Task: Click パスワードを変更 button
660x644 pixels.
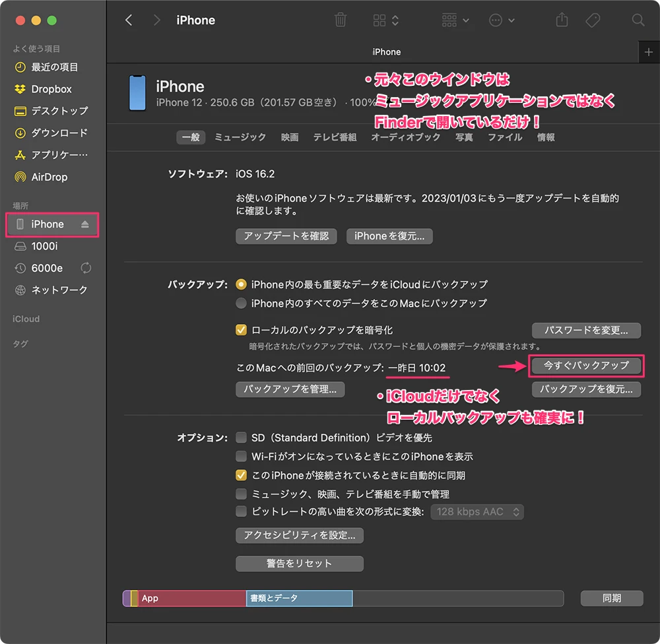Action: click(x=586, y=331)
